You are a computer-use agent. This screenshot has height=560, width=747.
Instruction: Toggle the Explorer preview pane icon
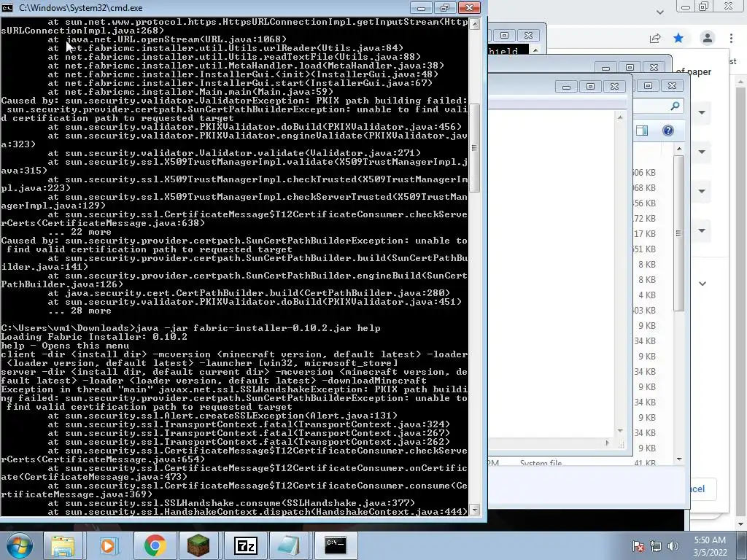(642, 131)
